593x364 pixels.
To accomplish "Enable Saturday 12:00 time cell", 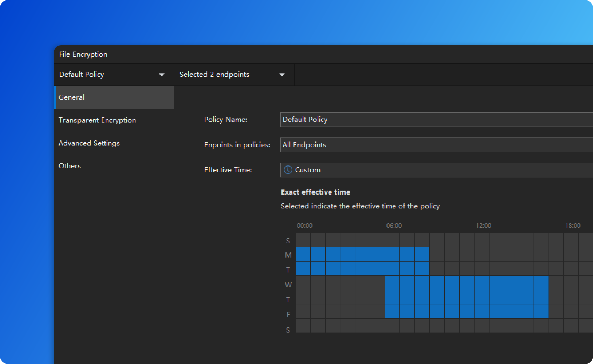I will point(482,326).
